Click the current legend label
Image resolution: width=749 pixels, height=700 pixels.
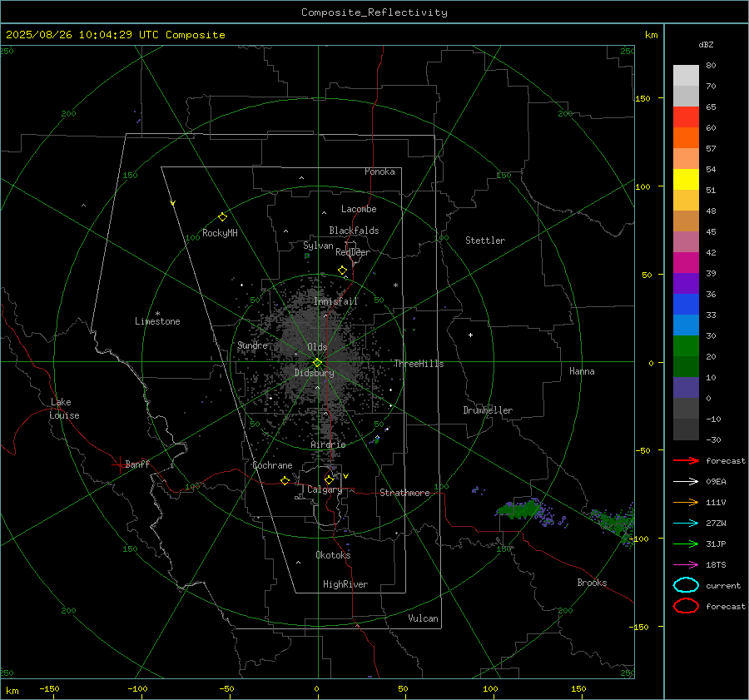point(723,585)
